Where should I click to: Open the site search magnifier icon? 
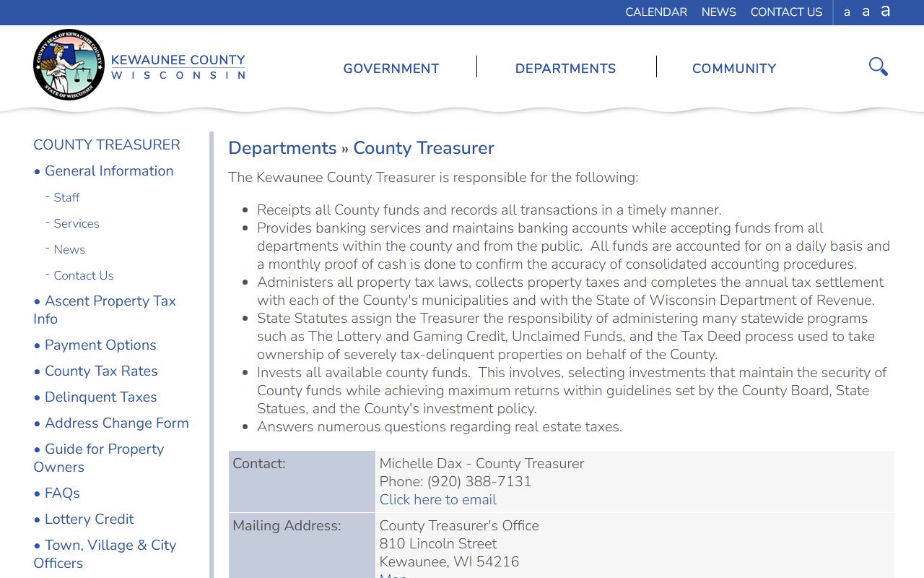878,66
